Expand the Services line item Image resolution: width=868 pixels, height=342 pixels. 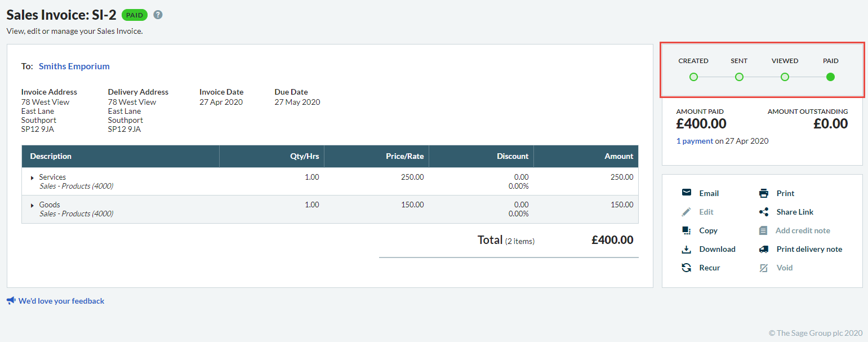[x=32, y=177]
